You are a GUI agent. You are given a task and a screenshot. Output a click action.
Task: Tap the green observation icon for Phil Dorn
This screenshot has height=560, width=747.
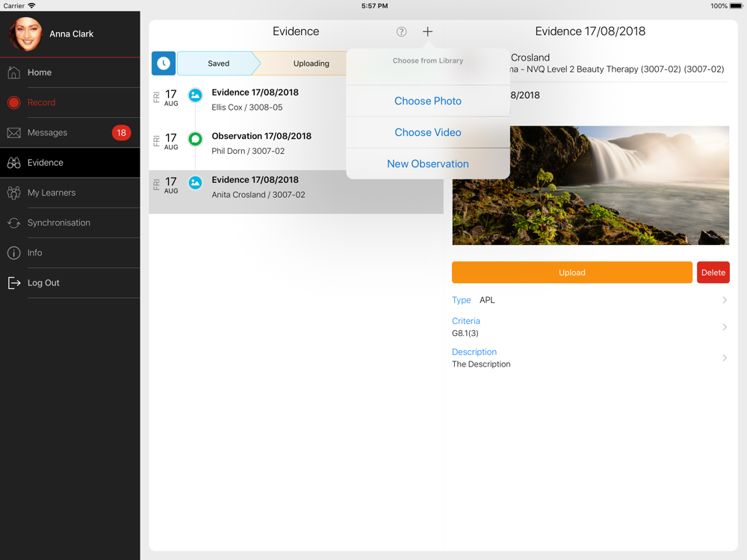tap(195, 139)
